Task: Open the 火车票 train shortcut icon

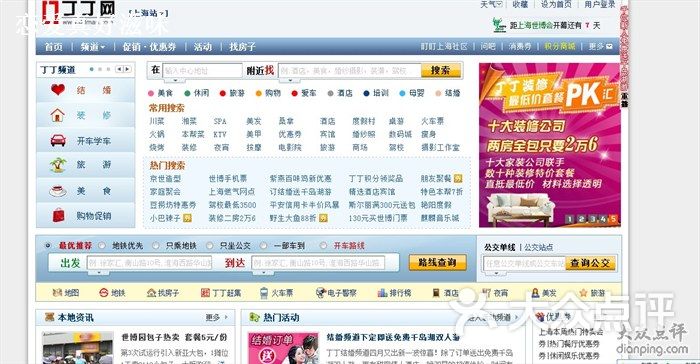Action: coord(264,293)
